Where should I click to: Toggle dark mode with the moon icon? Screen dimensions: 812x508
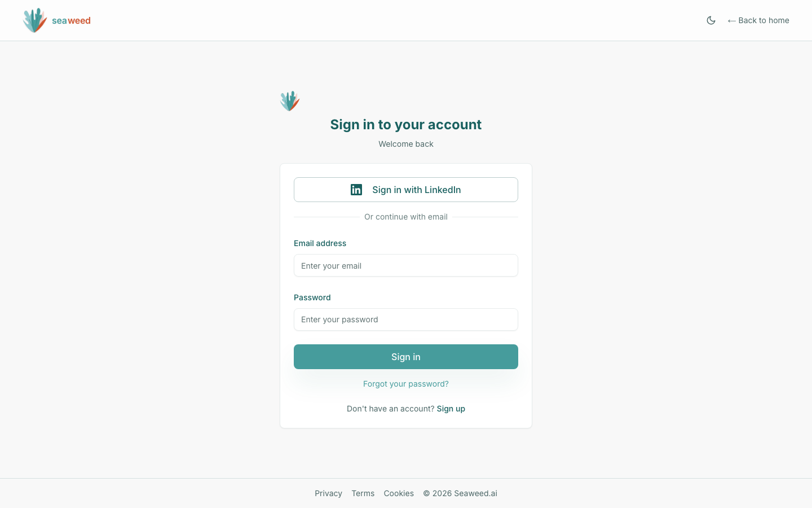[711, 20]
